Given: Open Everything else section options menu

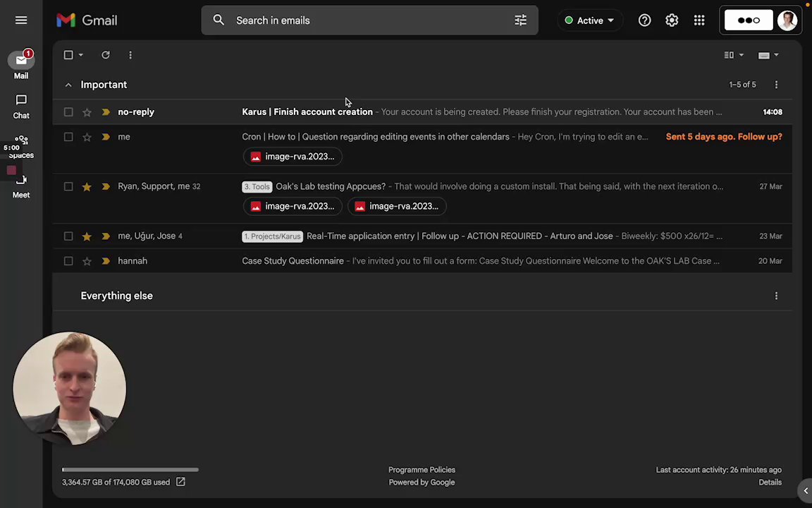Looking at the screenshot, I should point(776,296).
